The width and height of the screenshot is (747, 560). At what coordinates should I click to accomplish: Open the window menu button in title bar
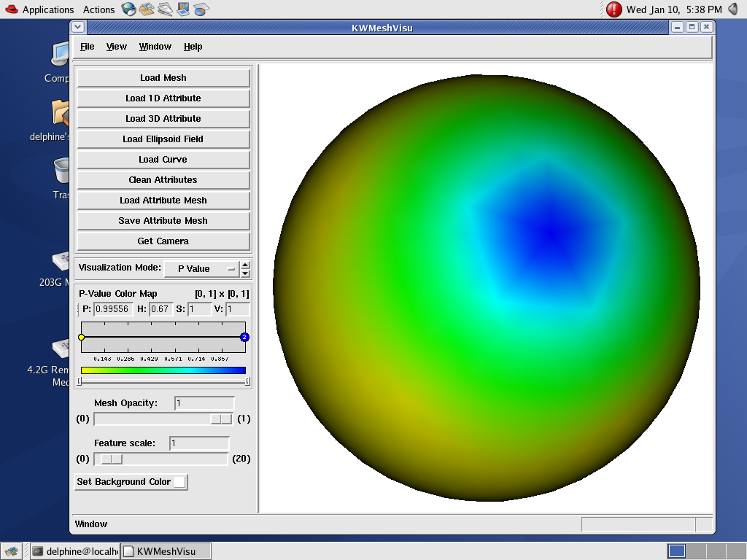tap(79, 27)
